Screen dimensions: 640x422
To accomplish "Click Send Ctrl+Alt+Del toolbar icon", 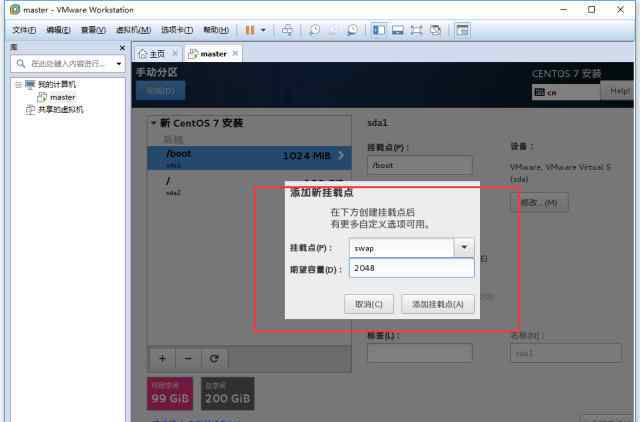I will [287, 30].
